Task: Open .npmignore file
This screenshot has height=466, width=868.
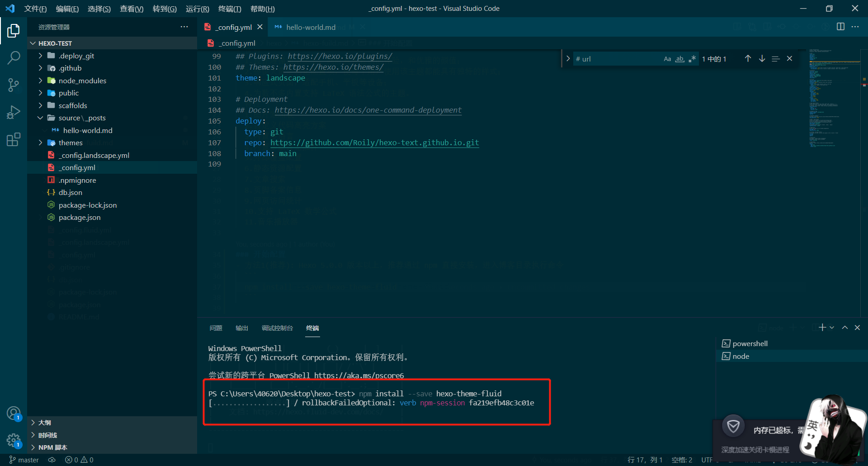Action: tap(112, 180)
